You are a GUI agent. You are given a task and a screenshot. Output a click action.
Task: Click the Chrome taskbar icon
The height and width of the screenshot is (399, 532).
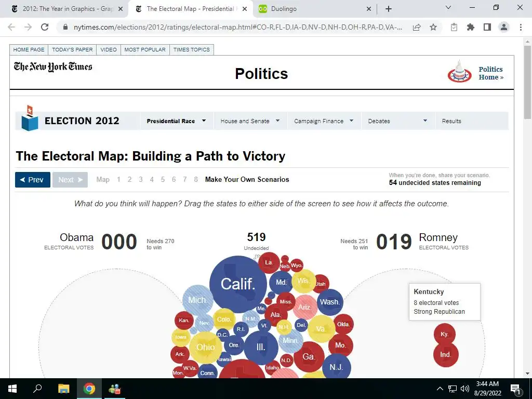[89, 389]
